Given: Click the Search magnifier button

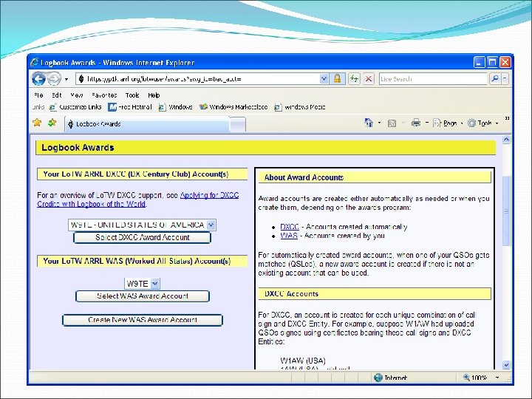Looking at the screenshot, I should click(495, 79).
